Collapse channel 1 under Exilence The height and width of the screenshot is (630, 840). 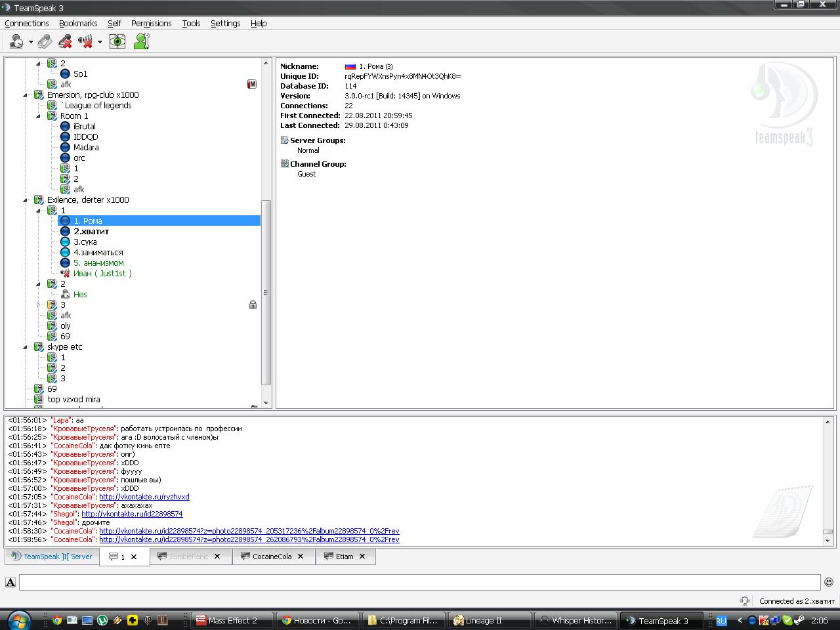(x=38, y=211)
